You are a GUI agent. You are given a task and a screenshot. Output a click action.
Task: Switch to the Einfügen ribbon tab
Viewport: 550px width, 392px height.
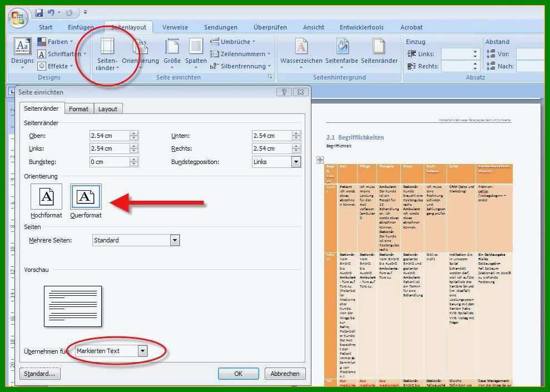81,27
